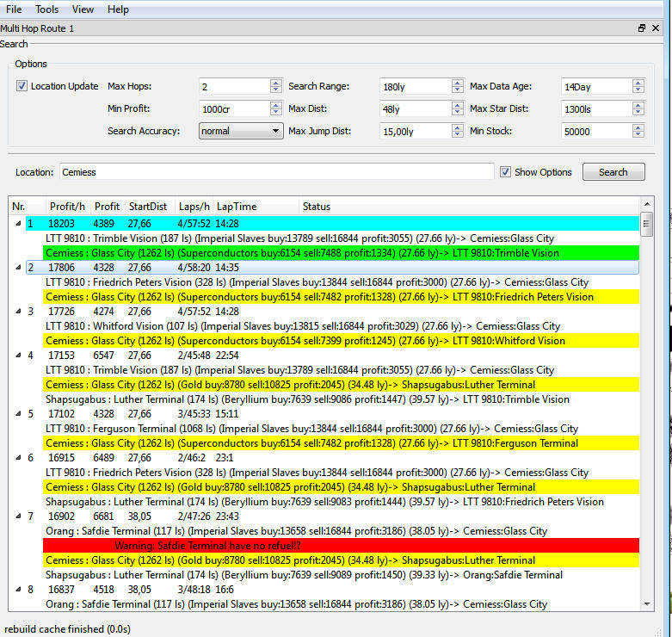The width and height of the screenshot is (672, 637).
Task: Select route row 8 with profit 16837
Action: click(x=332, y=589)
